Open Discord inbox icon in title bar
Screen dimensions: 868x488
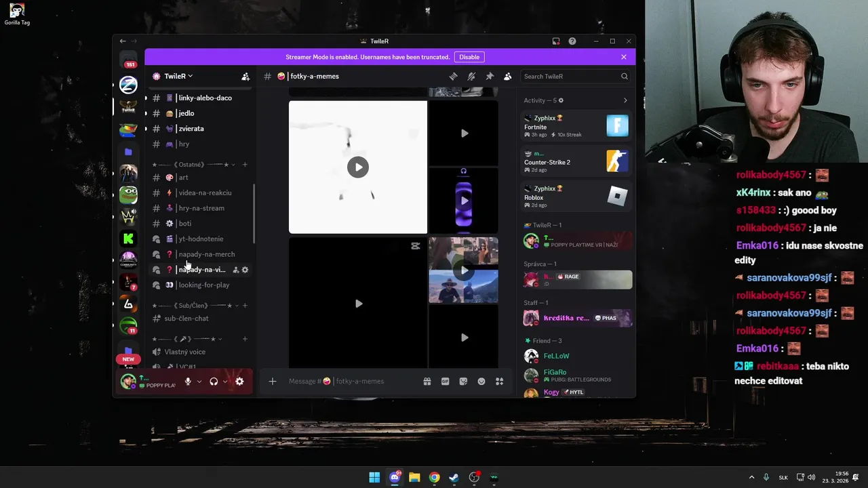click(x=556, y=41)
